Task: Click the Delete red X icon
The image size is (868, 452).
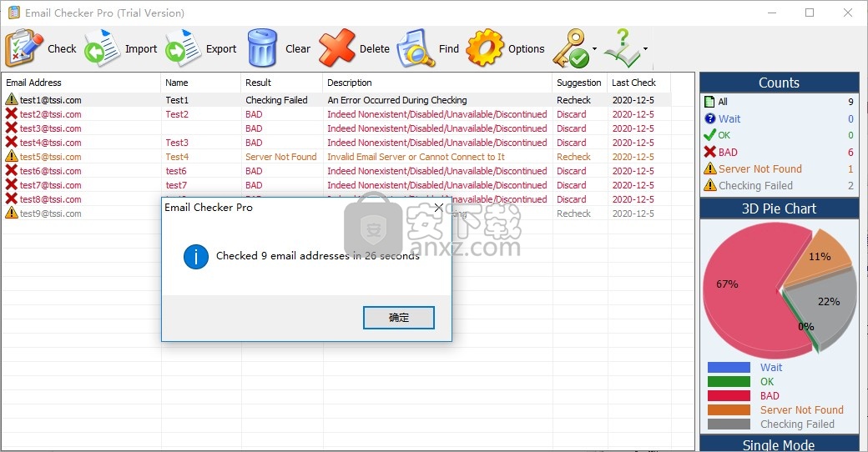Action: [336, 48]
